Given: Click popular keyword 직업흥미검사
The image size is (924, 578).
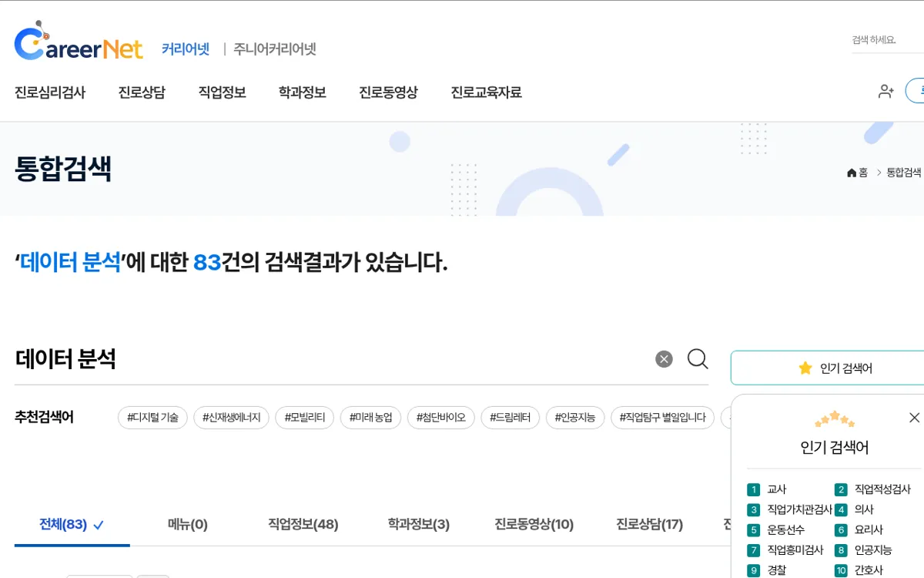Looking at the screenshot, I should click(x=795, y=549).
